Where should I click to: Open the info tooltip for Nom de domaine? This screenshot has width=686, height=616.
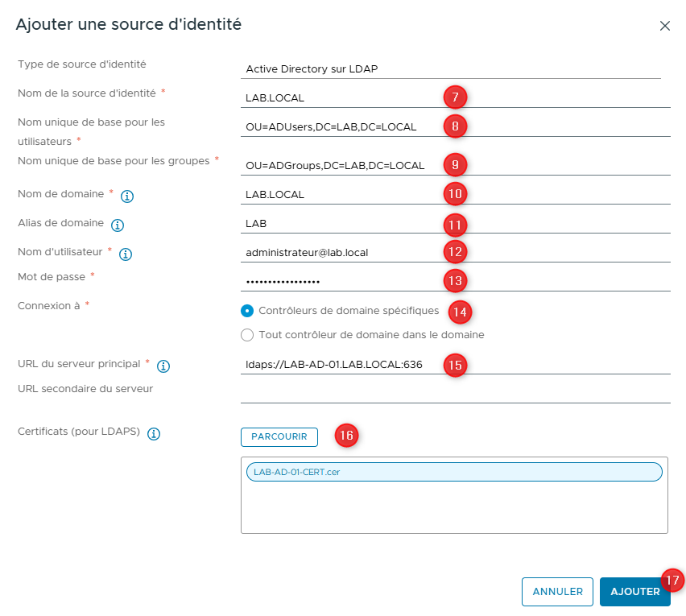pyautogui.click(x=129, y=196)
